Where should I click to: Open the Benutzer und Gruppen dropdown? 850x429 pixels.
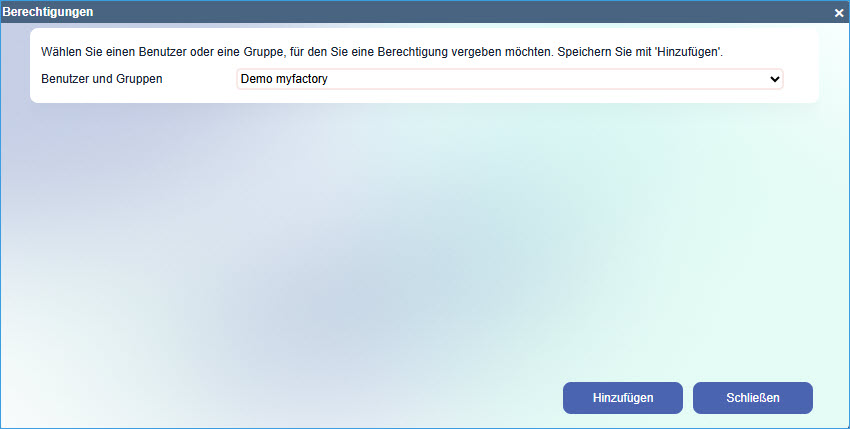(509, 79)
